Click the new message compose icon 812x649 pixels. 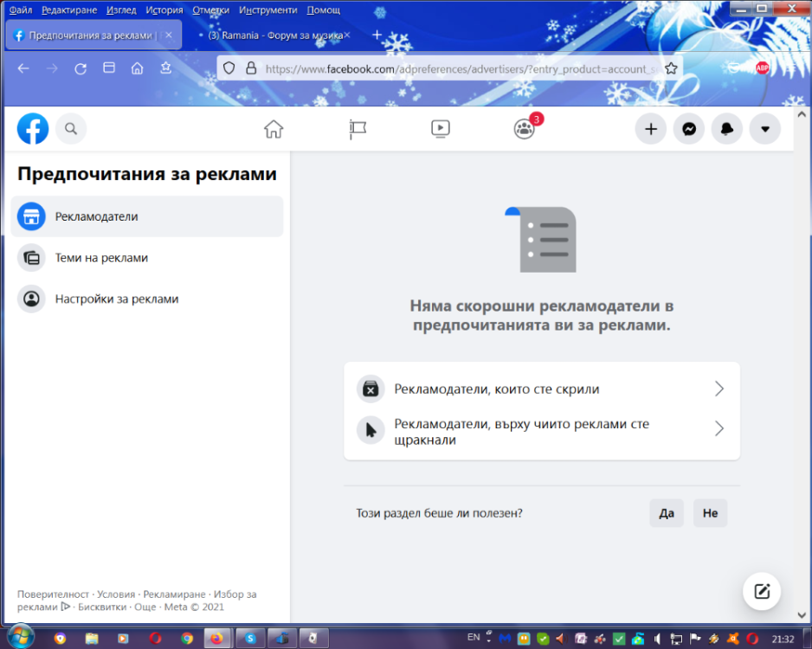[762, 591]
